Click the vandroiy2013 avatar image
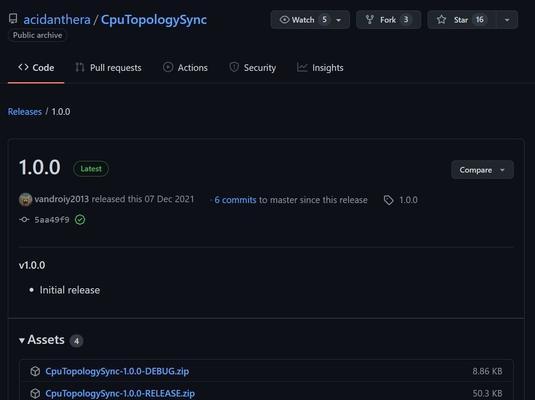The image size is (535, 400). (x=26, y=200)
